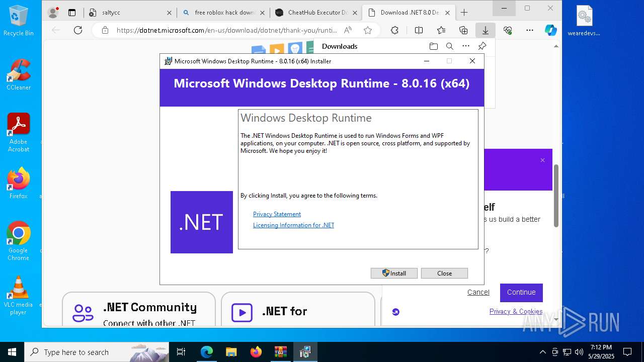This screenshot has height=362, width=644.
Task: Open WinRAR icon on taskbar
Action: pos(280,352)
